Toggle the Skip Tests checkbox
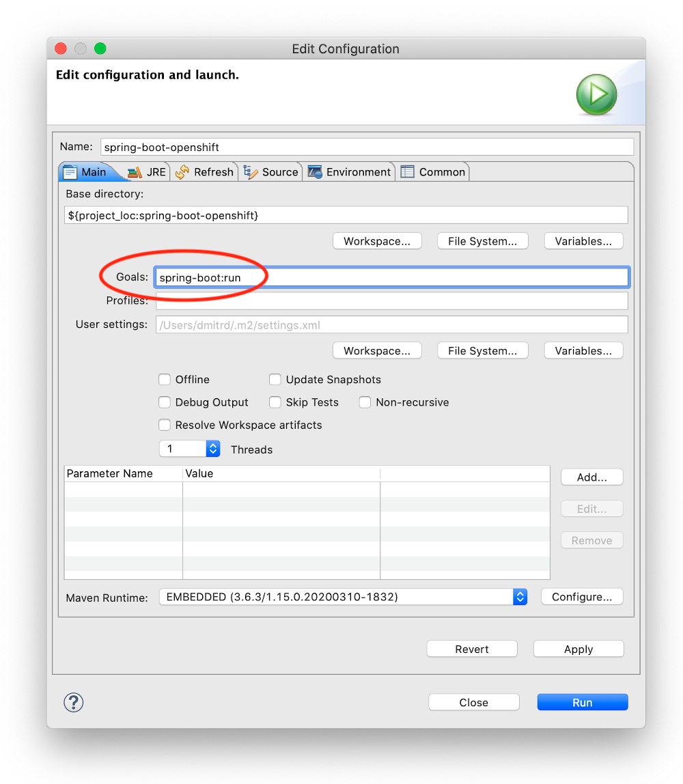This screenshot has height=784, width=683. tap(275, 402)
